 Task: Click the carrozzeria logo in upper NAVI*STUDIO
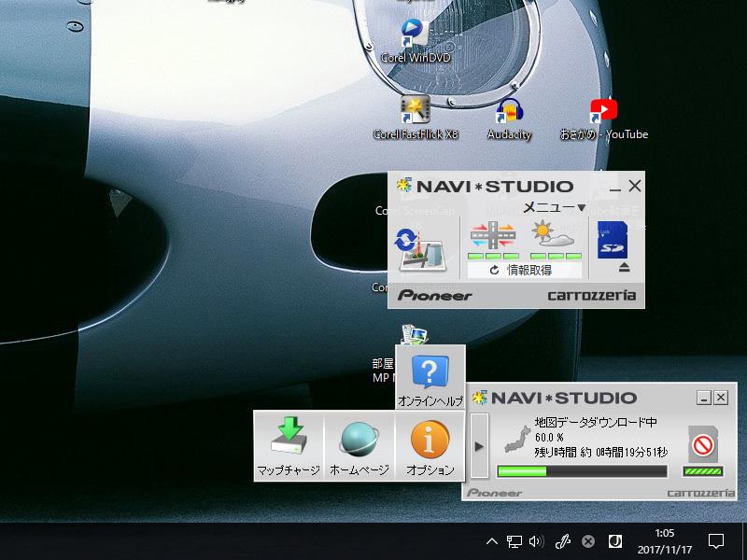591,296
